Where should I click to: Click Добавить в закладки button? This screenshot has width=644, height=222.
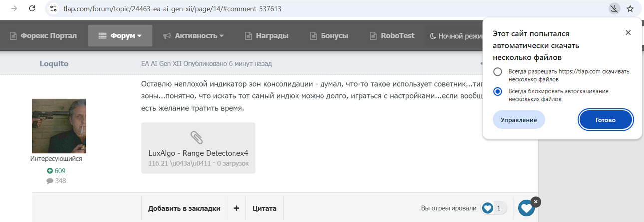pos(184,209)
